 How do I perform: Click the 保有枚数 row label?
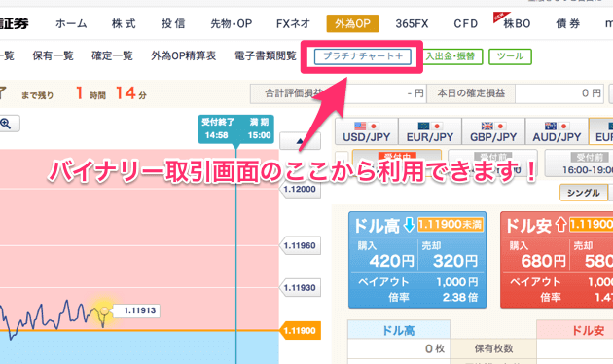point(493,348)
